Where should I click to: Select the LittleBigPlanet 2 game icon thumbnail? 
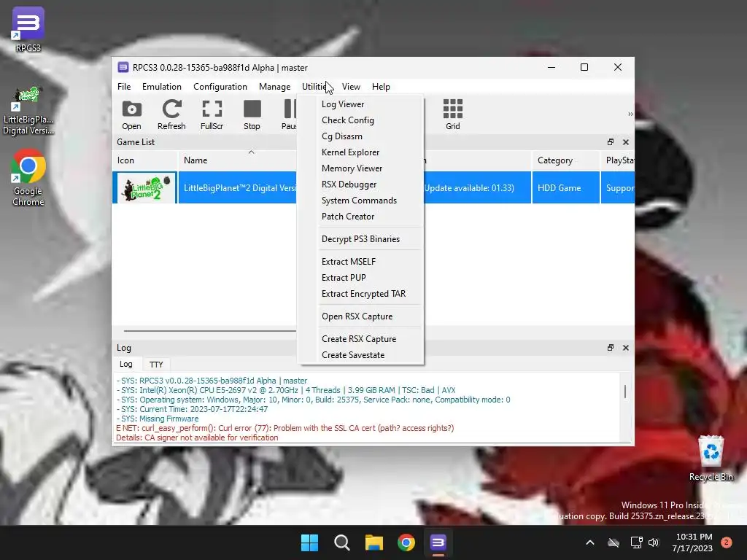(145, 187)
